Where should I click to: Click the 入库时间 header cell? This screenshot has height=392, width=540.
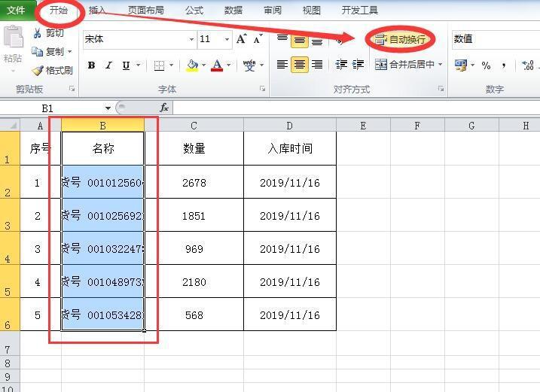pyautogui.click(x=290, y=149)
